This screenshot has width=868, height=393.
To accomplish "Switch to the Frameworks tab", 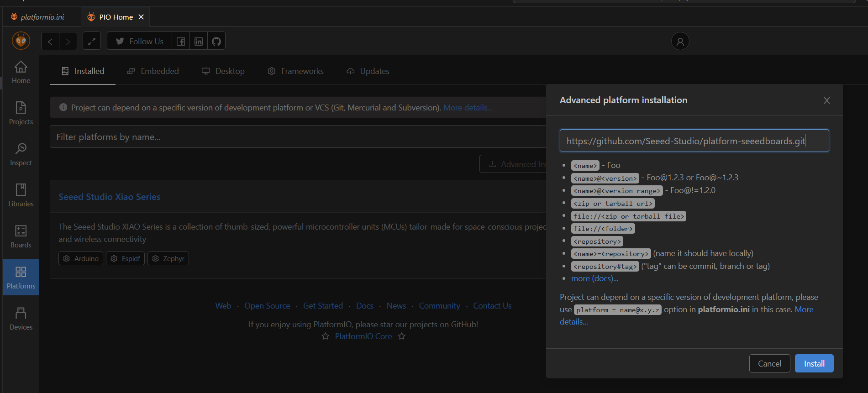I will (x=295, y=71).
